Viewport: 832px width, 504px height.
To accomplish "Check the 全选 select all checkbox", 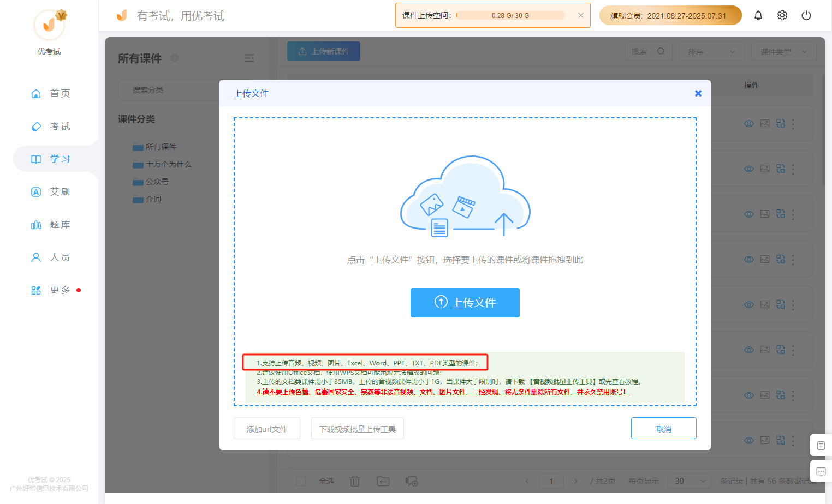I will [x=300, y=481].
